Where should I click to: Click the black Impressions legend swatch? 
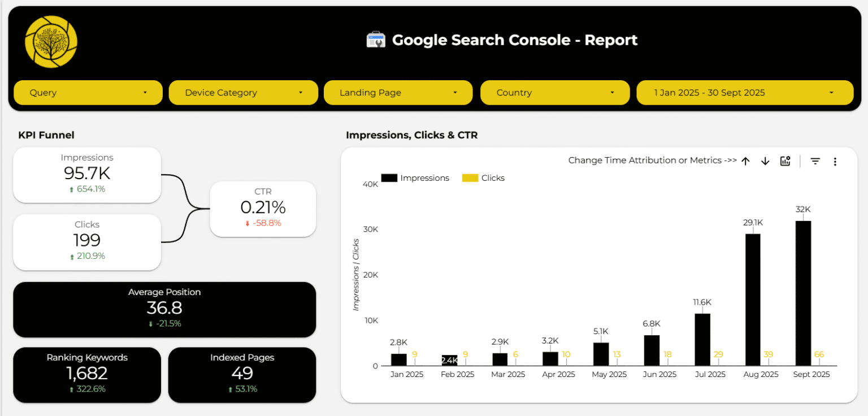[389, 178]
